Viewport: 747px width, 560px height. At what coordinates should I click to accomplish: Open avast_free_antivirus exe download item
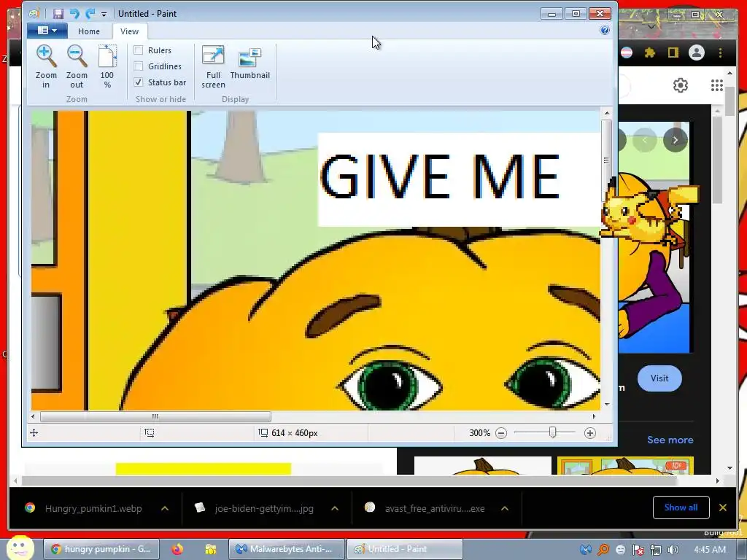click(425, 508)
